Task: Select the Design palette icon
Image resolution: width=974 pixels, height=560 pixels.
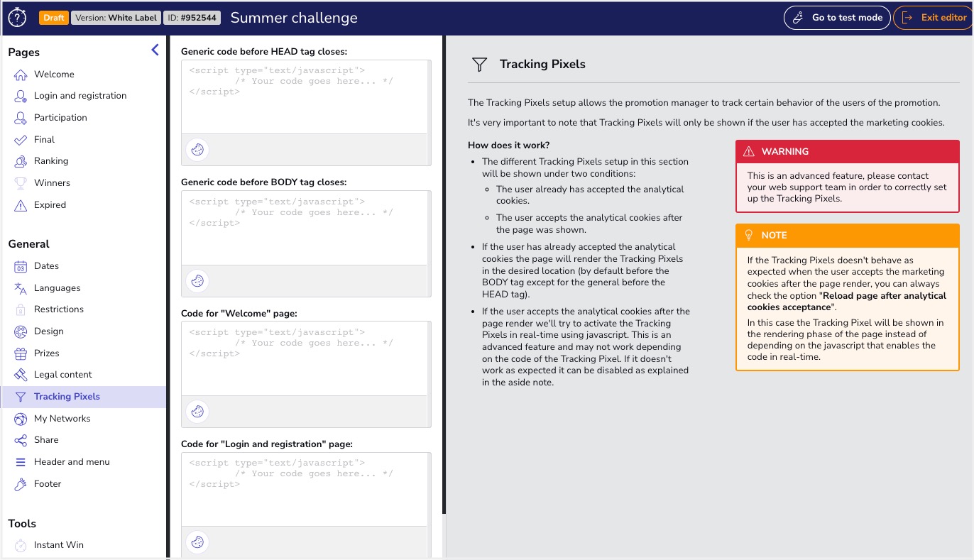Action: (21, 331)
